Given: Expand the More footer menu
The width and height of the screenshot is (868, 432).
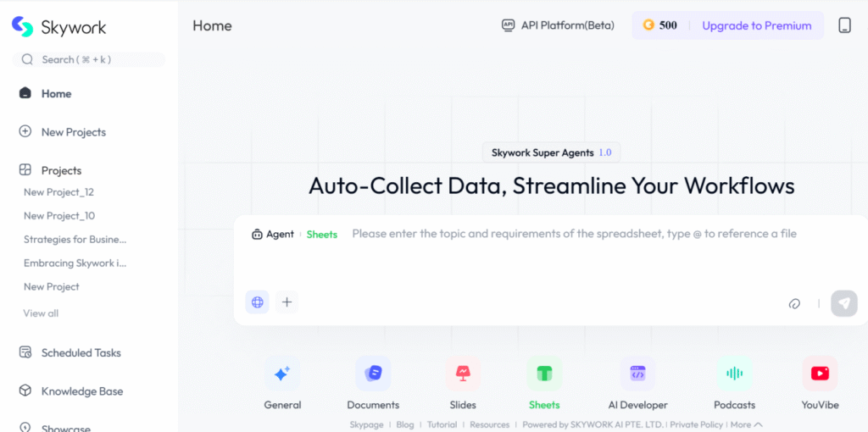Looking at the screenshot, I should (746, 424).
